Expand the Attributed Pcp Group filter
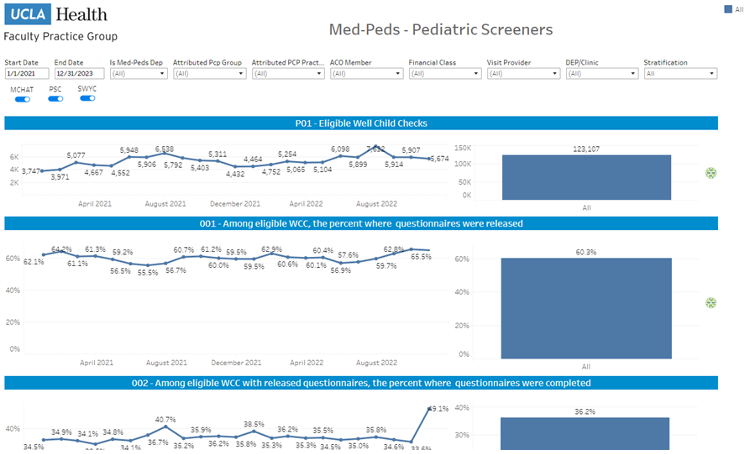The width and height of the screenshot is (750, 454). tap(209, 74)
